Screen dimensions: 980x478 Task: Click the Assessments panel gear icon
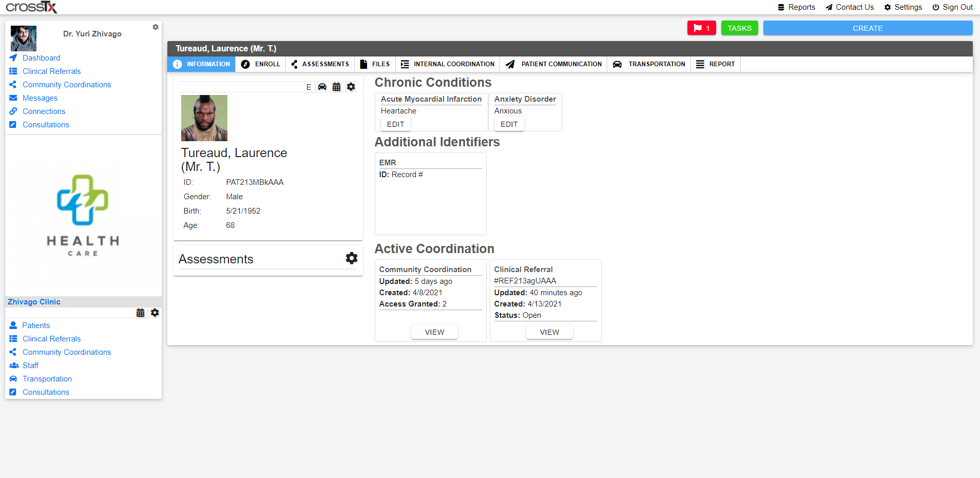(351, 258)
